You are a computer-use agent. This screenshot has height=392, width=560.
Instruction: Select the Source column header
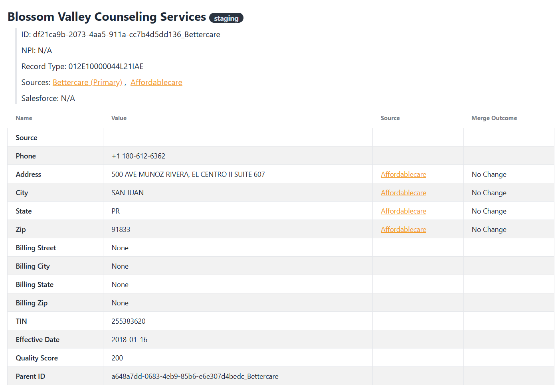(x=390, y=118)
